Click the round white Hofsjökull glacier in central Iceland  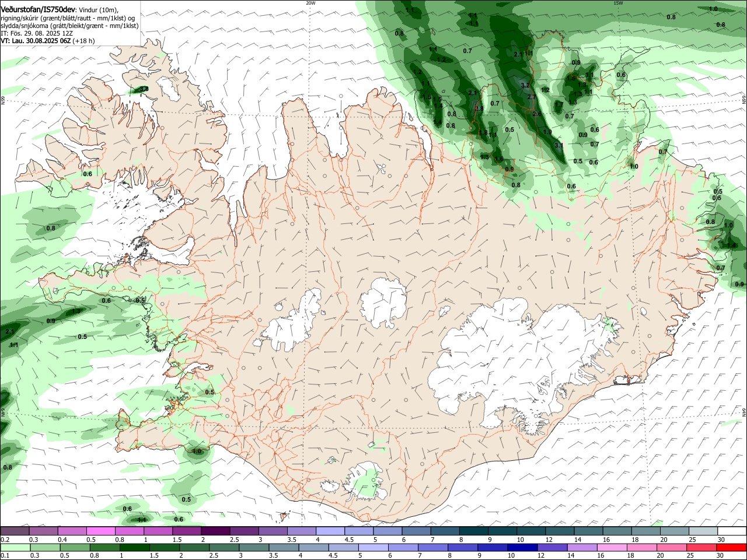383,303
